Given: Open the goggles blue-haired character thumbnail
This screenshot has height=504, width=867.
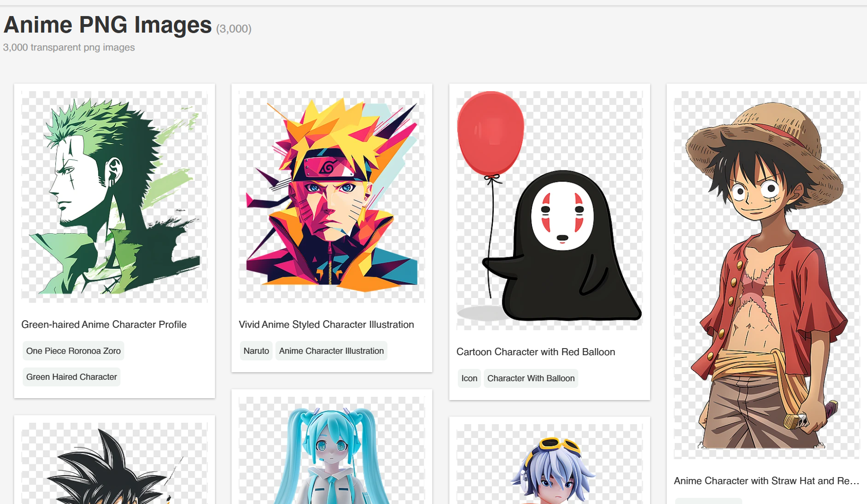Looking at the screenshot, I should [549, 464].
